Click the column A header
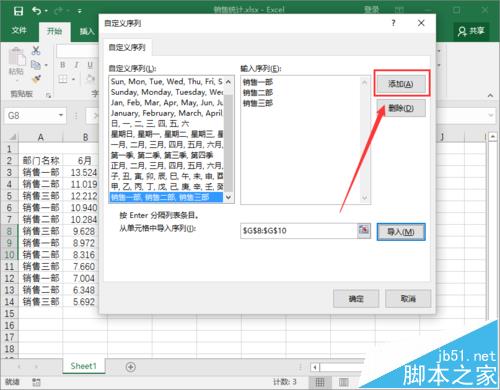500x390 pixels. click(x=41, y=137)
